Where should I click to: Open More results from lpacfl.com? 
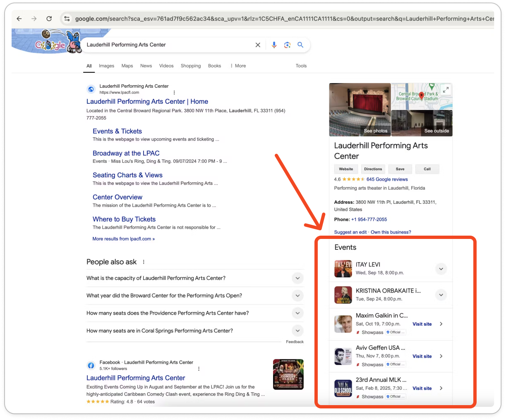[124, 239]
